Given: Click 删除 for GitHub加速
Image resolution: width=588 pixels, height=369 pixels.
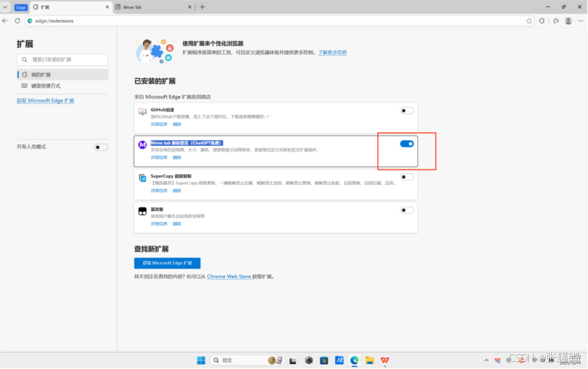Looking at the screenshot, I should click(177, 124).
